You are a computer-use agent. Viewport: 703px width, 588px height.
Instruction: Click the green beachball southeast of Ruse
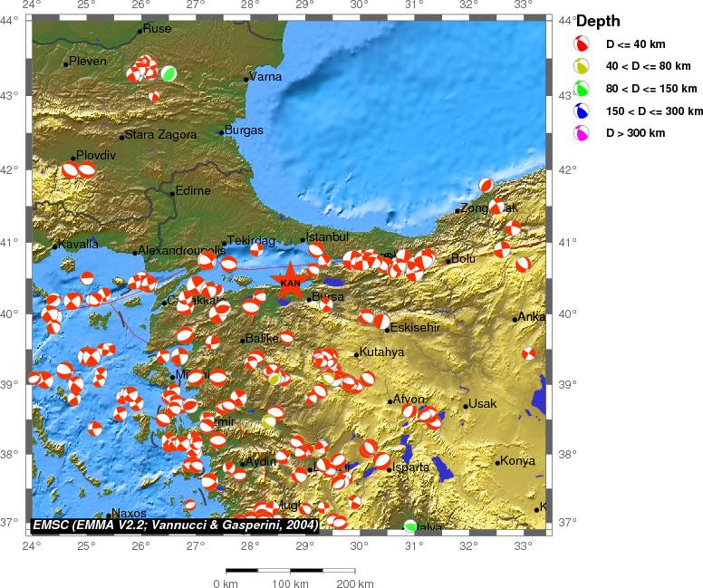(x=168, y=73)
